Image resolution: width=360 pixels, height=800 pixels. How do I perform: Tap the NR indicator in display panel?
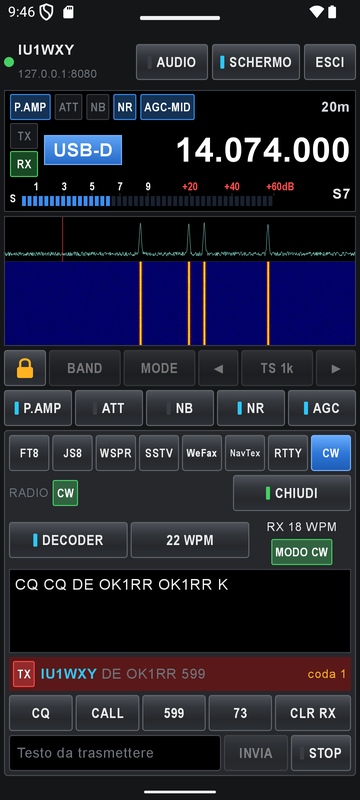[124, 107]
